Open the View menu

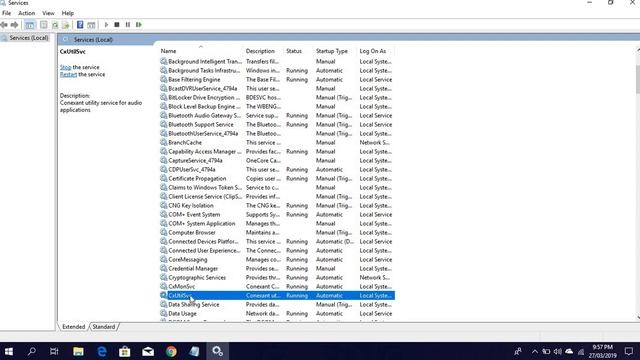[x=48, y=13]
